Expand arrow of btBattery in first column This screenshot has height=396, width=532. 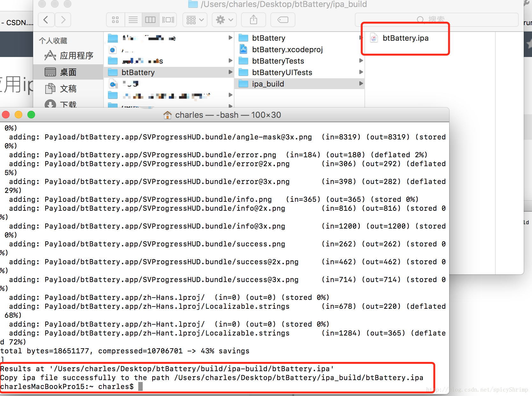[x=230, y=72]
